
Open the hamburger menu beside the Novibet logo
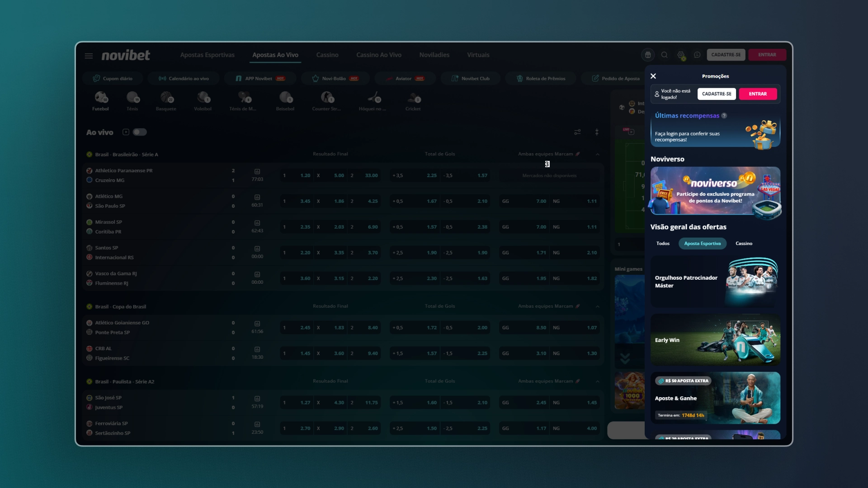coord(89,56)
